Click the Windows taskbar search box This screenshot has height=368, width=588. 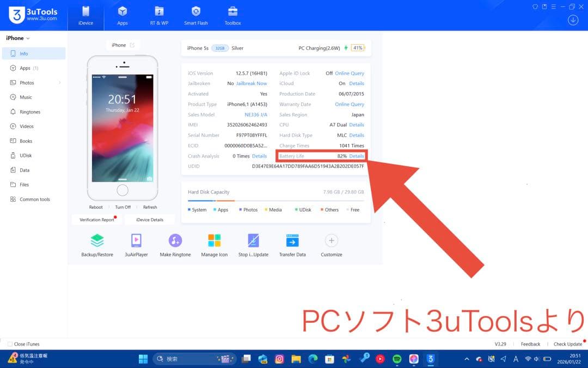click(187, 359)
